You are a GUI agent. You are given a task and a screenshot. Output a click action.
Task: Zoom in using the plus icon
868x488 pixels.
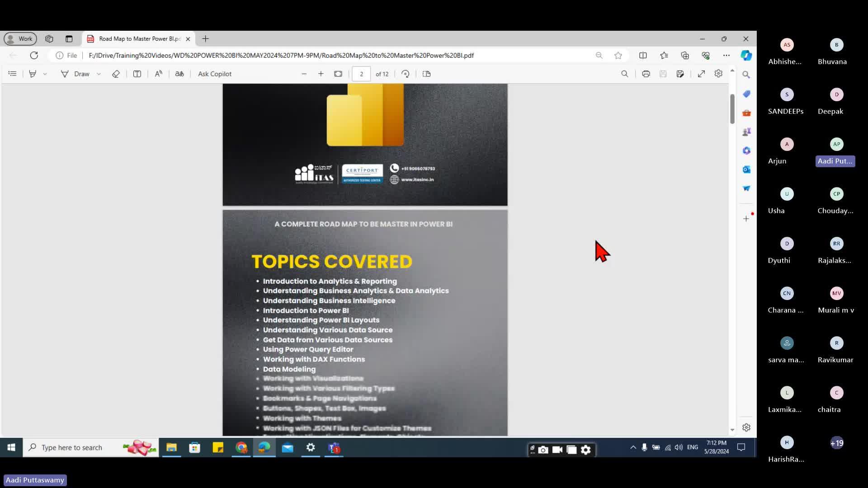321,74
